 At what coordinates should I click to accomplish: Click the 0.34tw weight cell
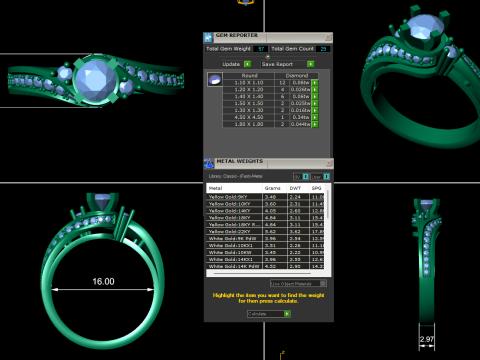pos(301,117)
